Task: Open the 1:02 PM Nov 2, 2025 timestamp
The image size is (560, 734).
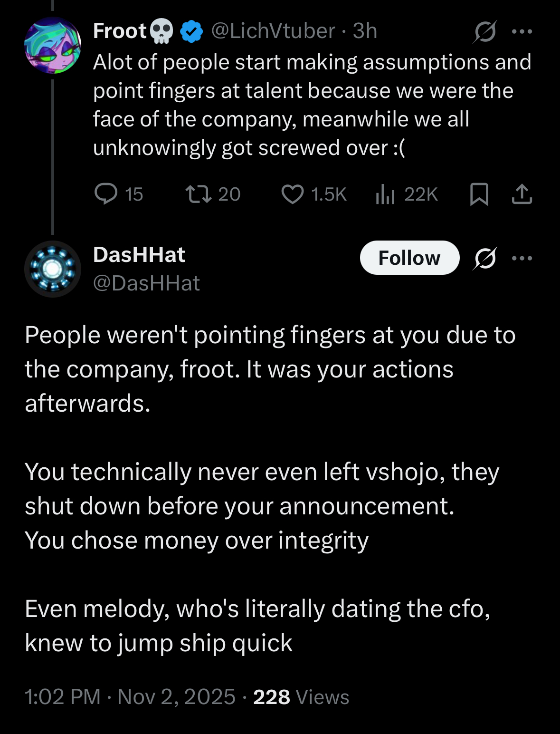Action: click(130, 697)
